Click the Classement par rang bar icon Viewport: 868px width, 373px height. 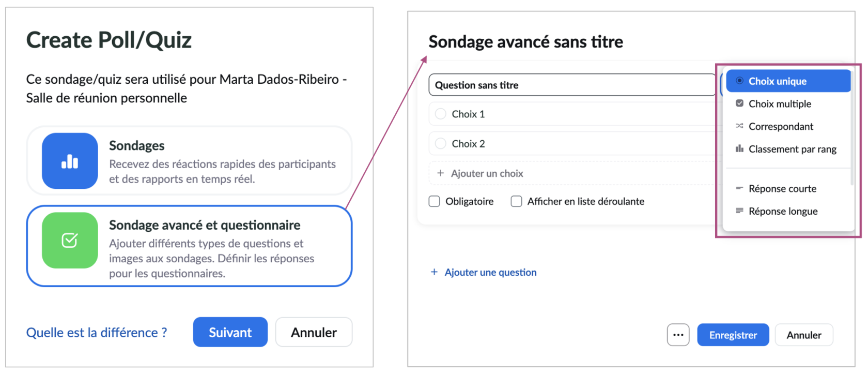[x=739, y=149]
